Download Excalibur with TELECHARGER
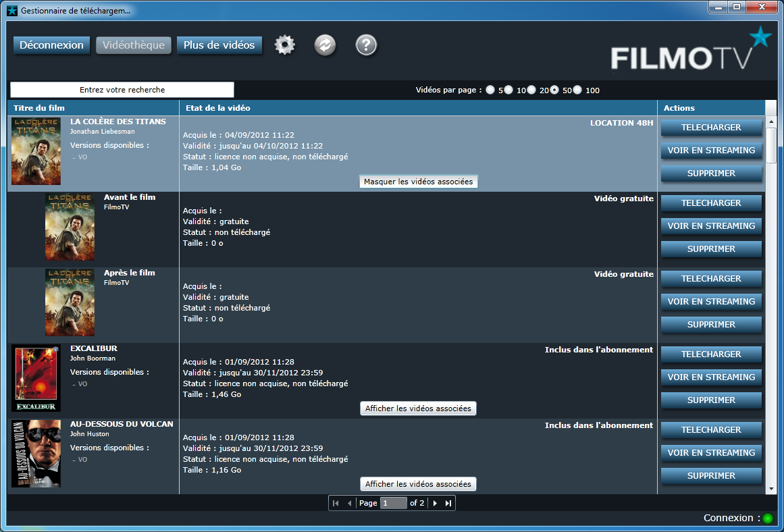 712,354
